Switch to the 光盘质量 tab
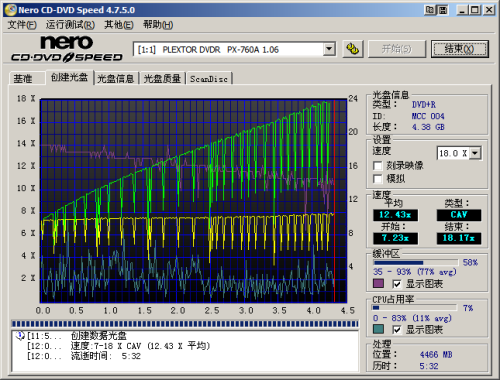The height and width of the screenshot is (380, 500). click(x=162, y=79)
